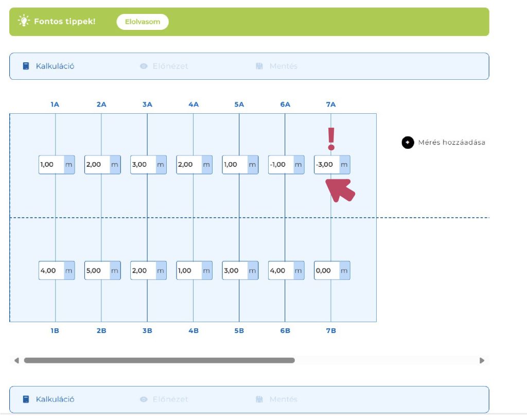Click the horizontal scrollbar right arrow

pyautogui.click(x=482, y=360)
